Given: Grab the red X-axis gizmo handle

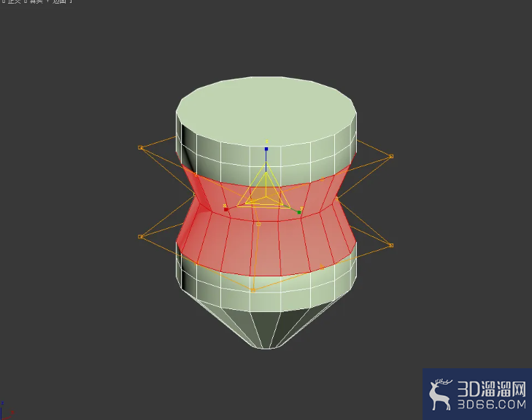Looking at the screenshot, I should coord(226,209).
